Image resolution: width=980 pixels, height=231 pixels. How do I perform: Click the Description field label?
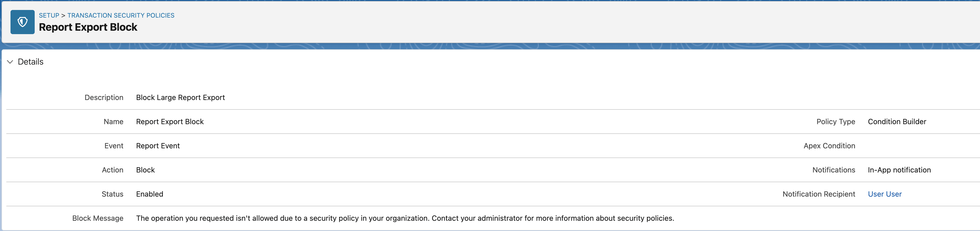pyautogui.click(x=104, y=98)
